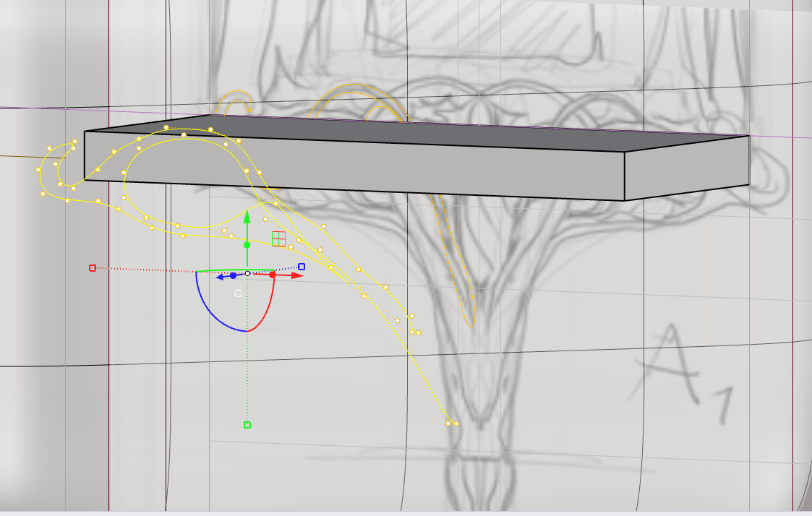
Task: Click the blue gumball rotation arc
Action: [x=211, y=311]
